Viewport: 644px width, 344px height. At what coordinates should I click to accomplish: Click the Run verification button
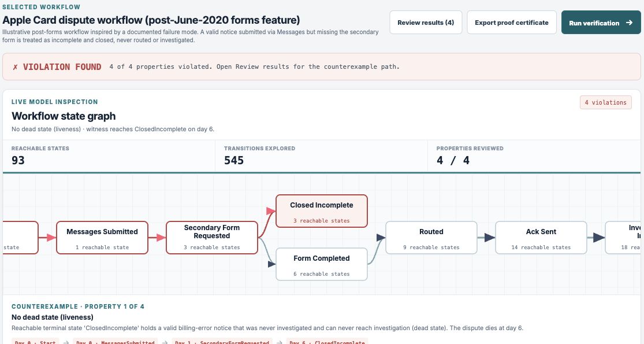pyautogui.click(x=601, y=23)
